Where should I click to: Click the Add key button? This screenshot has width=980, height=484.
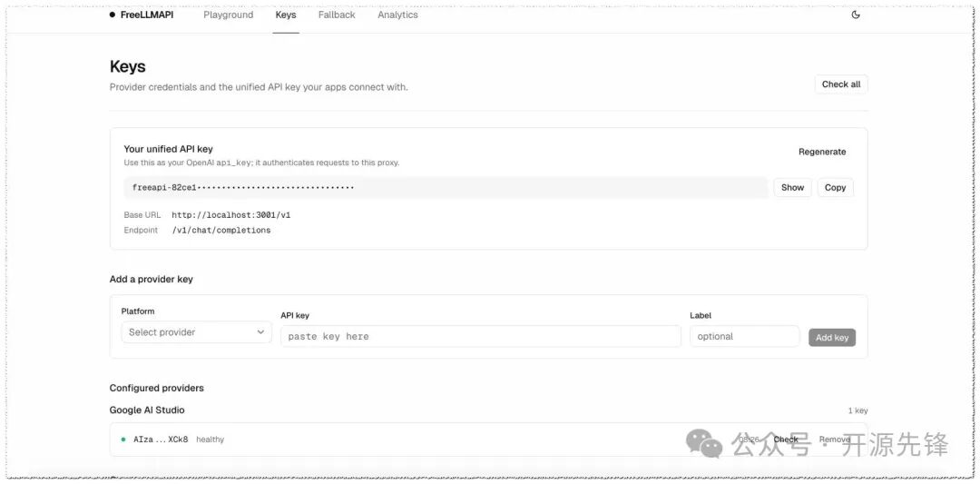tap(832, 338)
